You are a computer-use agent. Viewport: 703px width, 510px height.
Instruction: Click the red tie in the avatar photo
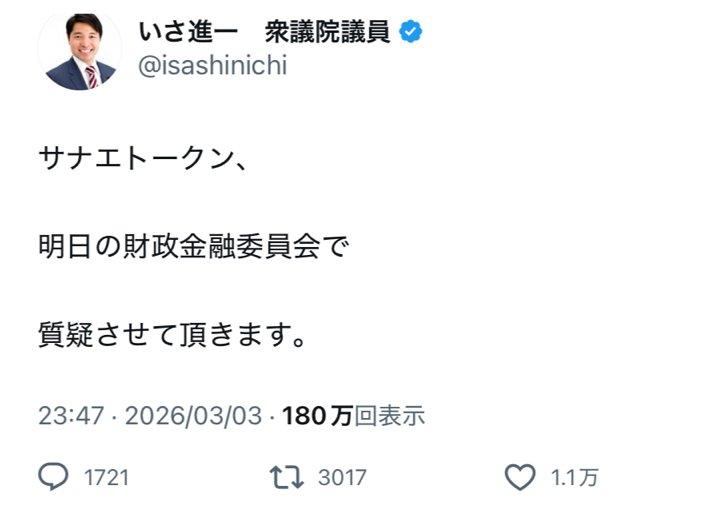[90, 75]
